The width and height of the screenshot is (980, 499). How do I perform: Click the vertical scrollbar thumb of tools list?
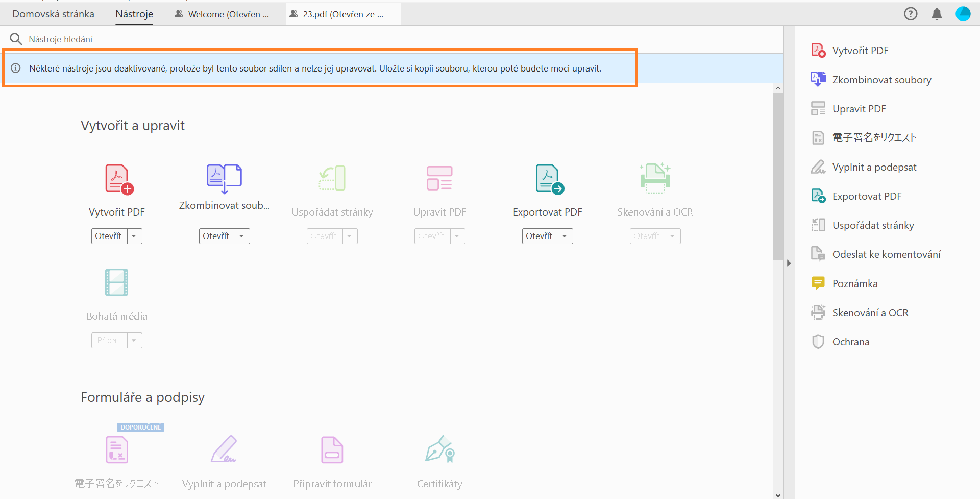click(778, 177)
